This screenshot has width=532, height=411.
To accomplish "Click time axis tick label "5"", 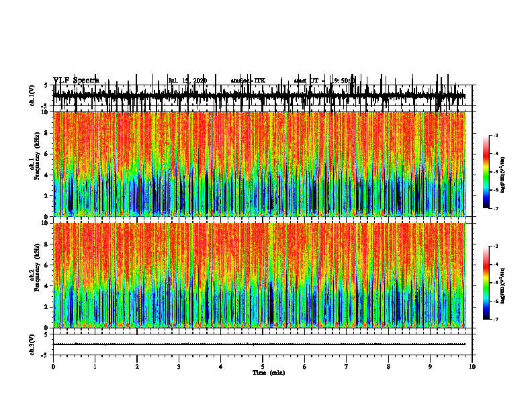I will click(263, 367).
